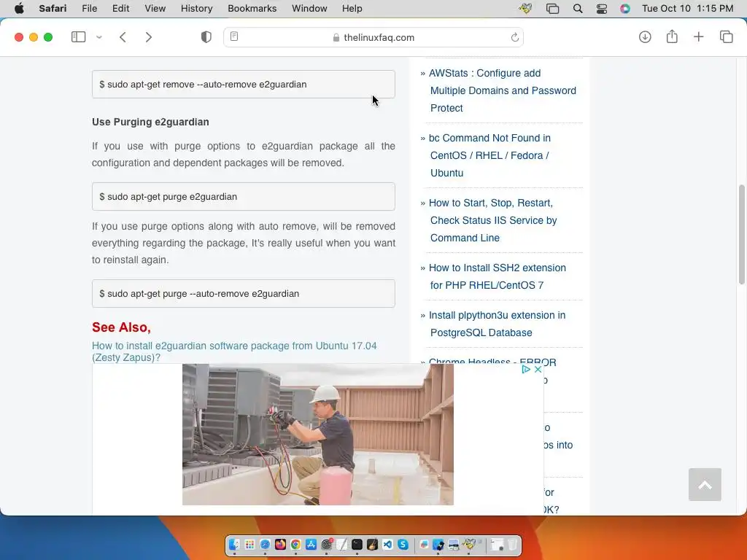Show the Downloads list
This screenshot has width=747, height=560.
[645, 37]
